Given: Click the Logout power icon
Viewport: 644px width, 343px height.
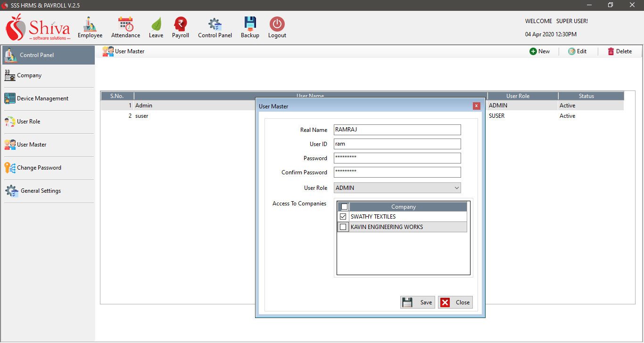Looking at the screenshot, I should click(277, 24).
